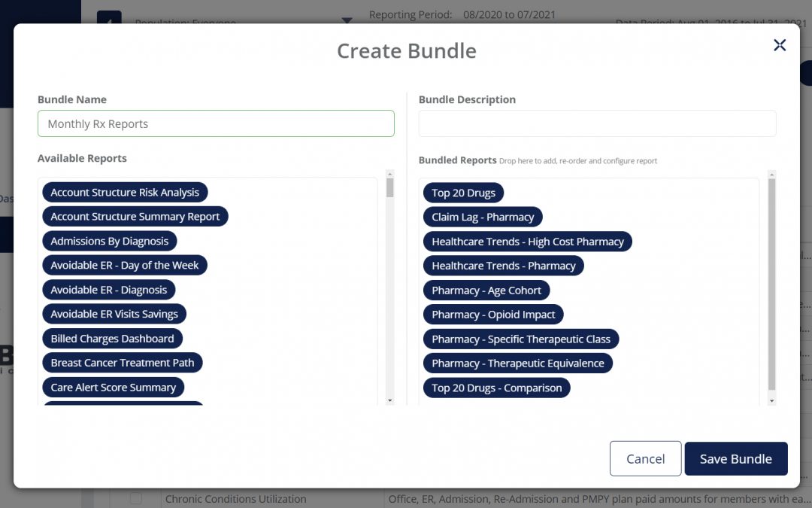Choose the Billed Charges Dashboard report

coord(112,339)
